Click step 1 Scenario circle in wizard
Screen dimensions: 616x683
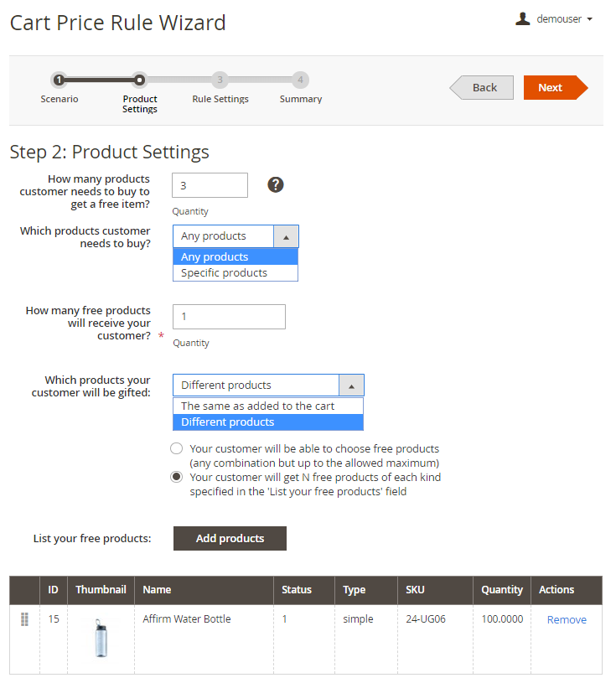click(x=59, y=80)
